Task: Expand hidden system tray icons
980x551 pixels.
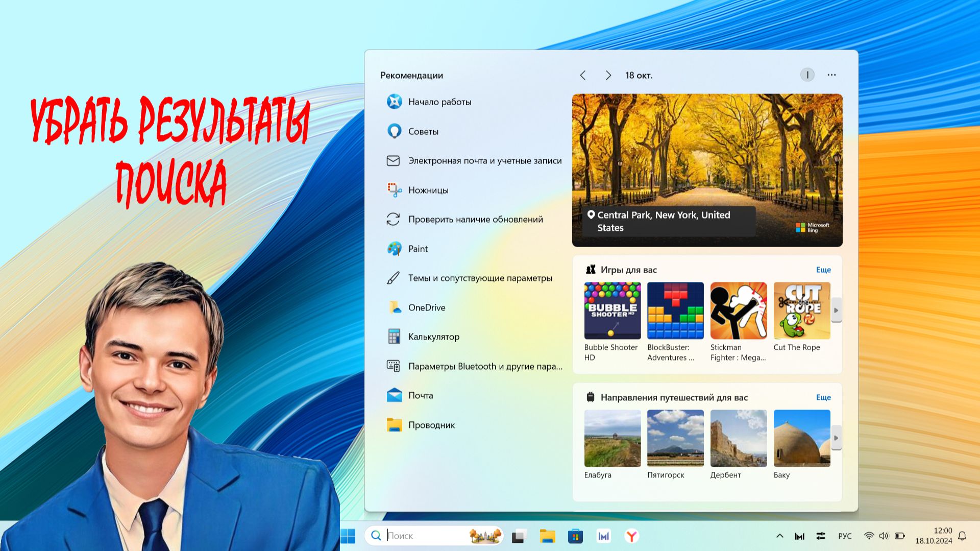Action: tap(780, 536)
